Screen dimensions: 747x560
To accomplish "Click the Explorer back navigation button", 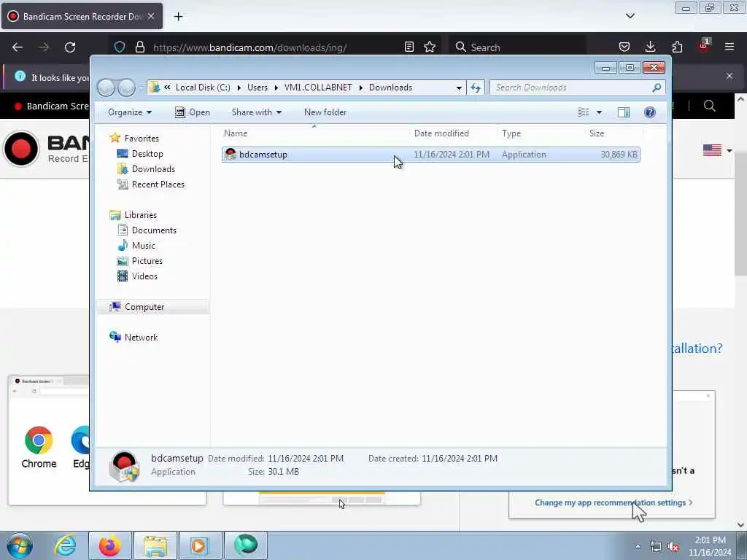I will coord(107,87).
